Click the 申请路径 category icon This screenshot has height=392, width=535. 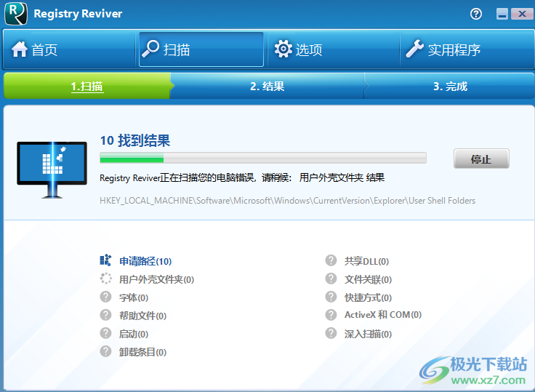[x=105, y=260]
